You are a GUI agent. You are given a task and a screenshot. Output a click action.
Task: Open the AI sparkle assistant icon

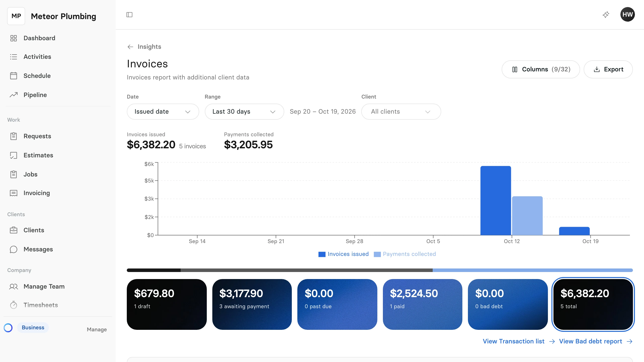tap(606, 15)
